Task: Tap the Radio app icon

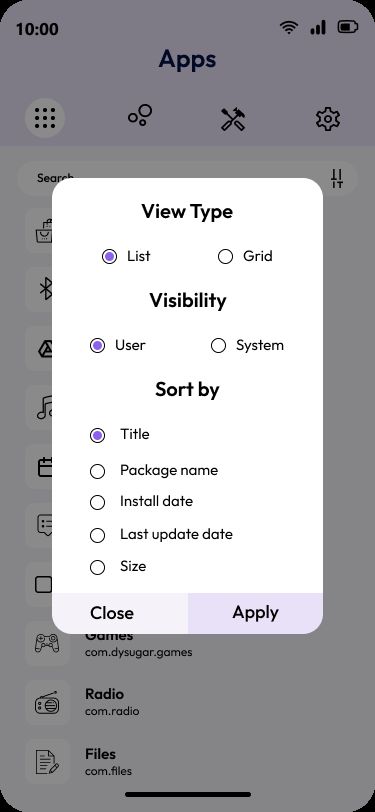Action: point(47,702)
